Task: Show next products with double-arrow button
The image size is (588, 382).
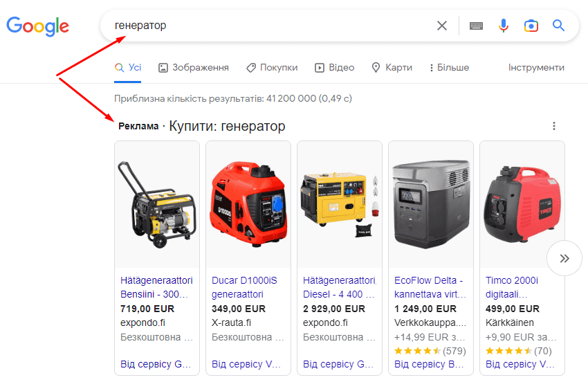Action: click(564, 258)
